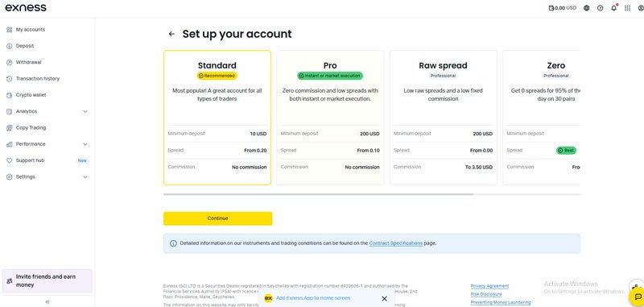Click the yellow Continue button
644x307 pixels.
217,218
